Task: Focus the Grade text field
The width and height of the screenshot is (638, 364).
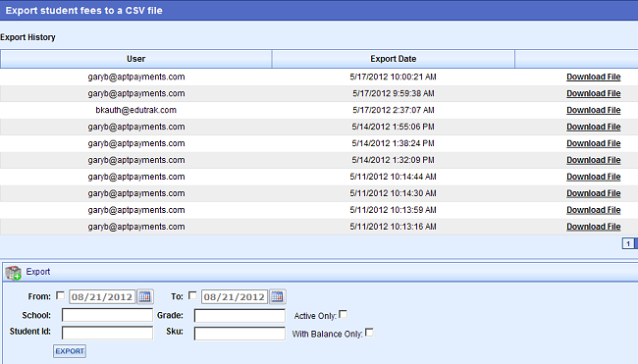Action: point(239,315)
